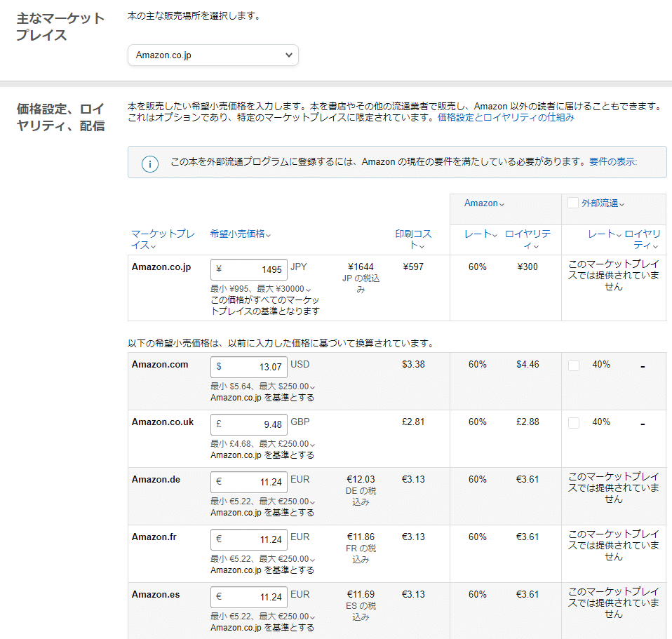Expand the Amazon ロイヤリティ header
Screen dimensions: 672x639
tap(528, 239)
